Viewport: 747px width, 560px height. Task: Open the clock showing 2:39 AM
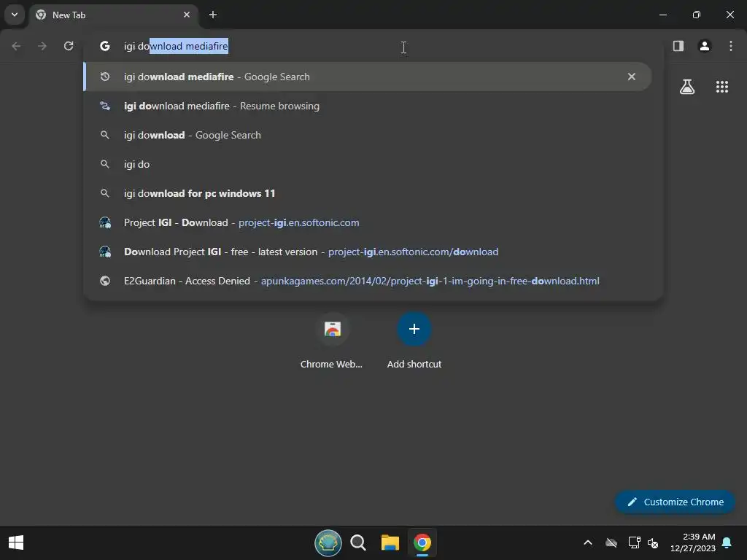[x=693, y=542]
